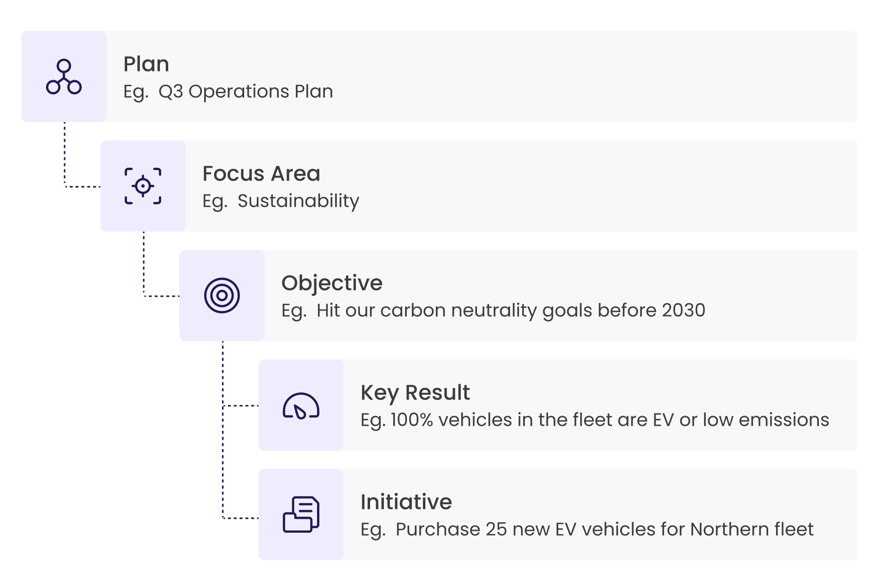Click the Key Result gauge icon
The height and width of the screenshot is (588, 882).
301,405
